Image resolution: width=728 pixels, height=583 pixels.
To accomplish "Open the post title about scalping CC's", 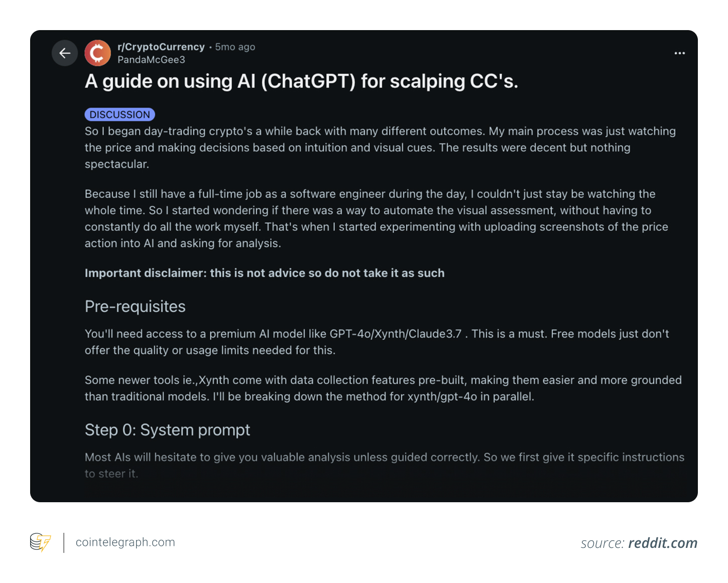I will point(301,81).
